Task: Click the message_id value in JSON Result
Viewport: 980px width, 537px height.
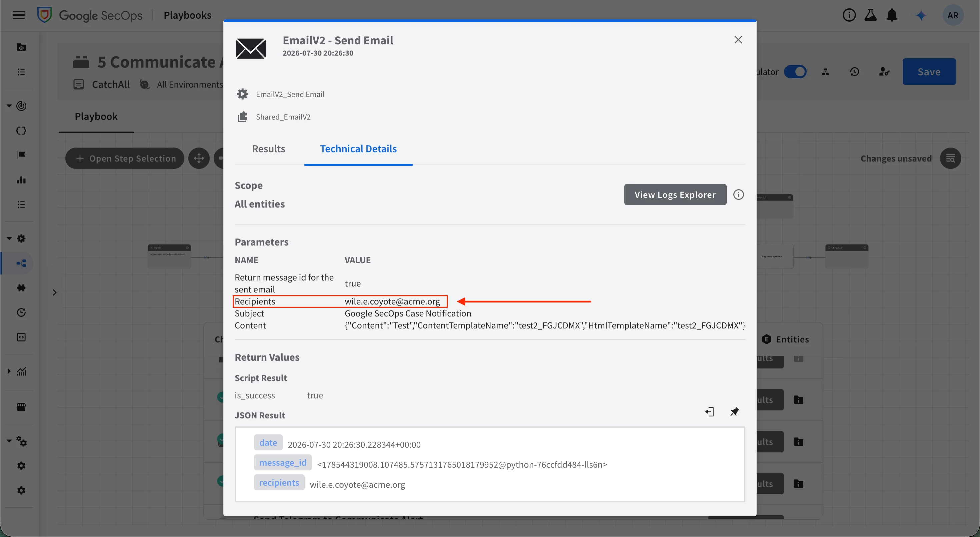Action: 462,465
